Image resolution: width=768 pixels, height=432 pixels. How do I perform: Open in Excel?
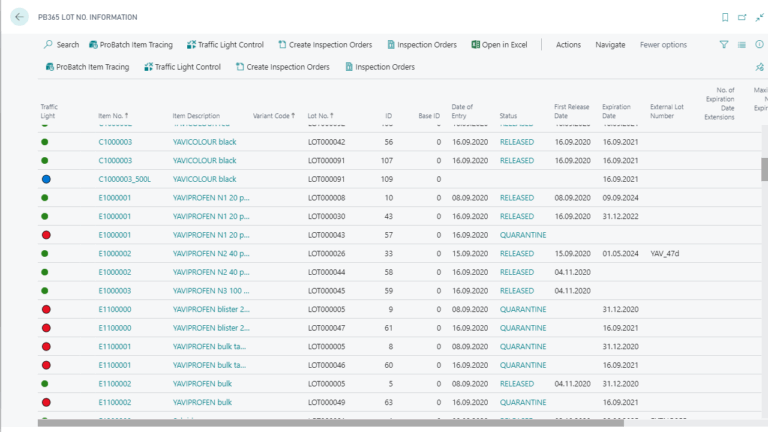(x=500, y=45)
